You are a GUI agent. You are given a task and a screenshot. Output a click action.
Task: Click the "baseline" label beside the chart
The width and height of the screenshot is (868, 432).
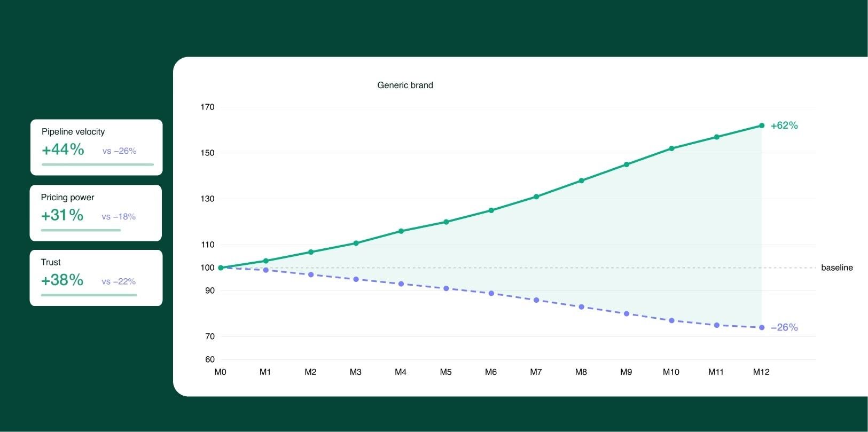point(837,268)
